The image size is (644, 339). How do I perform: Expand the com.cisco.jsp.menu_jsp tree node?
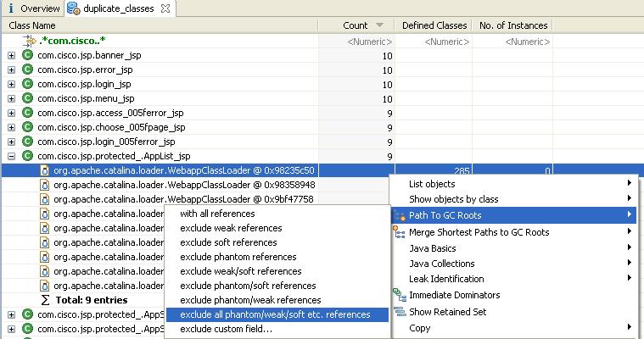click(11, 99)
